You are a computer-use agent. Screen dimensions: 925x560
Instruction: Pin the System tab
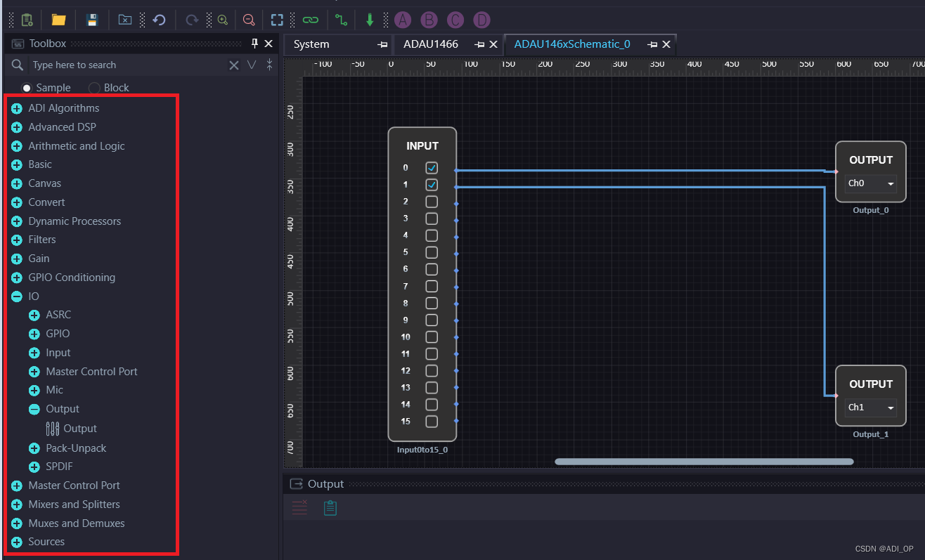point(382,44)
